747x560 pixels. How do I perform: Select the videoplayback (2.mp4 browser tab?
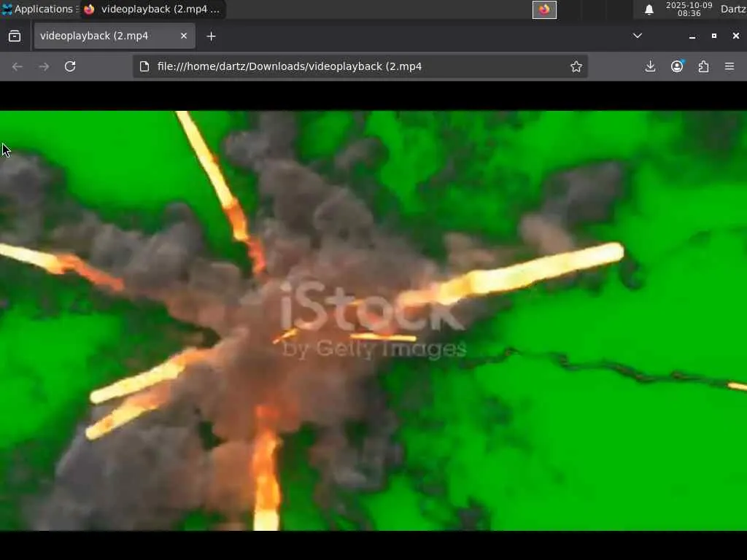tap(115, 36)
